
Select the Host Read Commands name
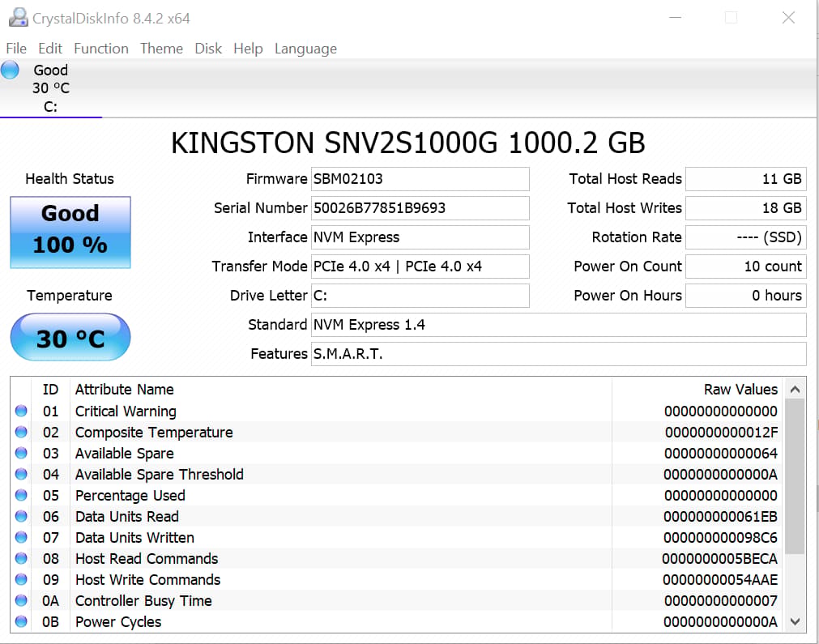point(147,559)
